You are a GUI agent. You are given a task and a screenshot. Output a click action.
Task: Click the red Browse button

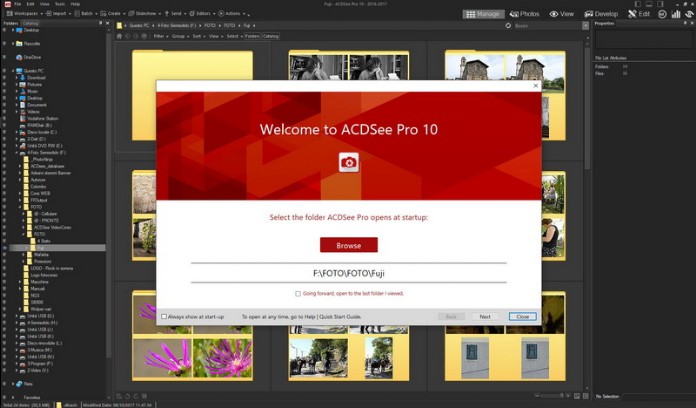(349, 245)
